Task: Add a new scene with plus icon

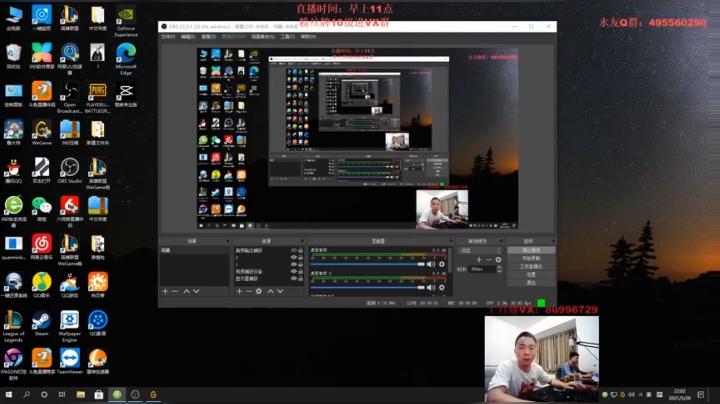Action: 165,291
